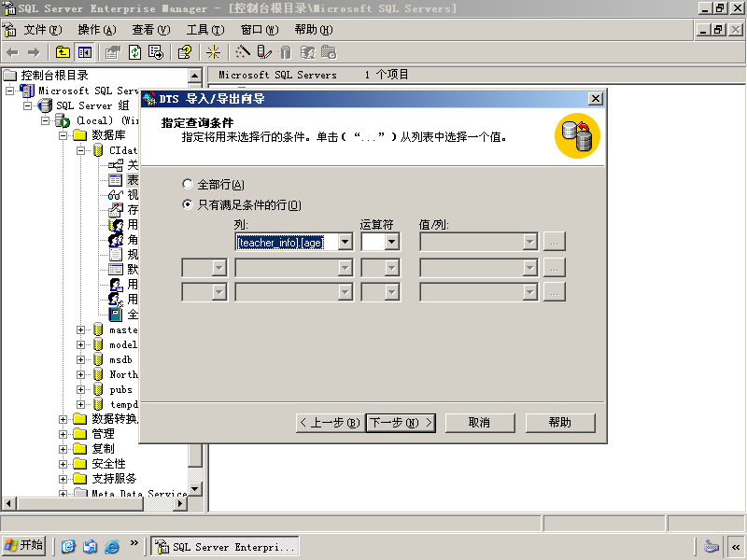
Task: Select the 视 views glasses icon node
Action: point(115,195)
